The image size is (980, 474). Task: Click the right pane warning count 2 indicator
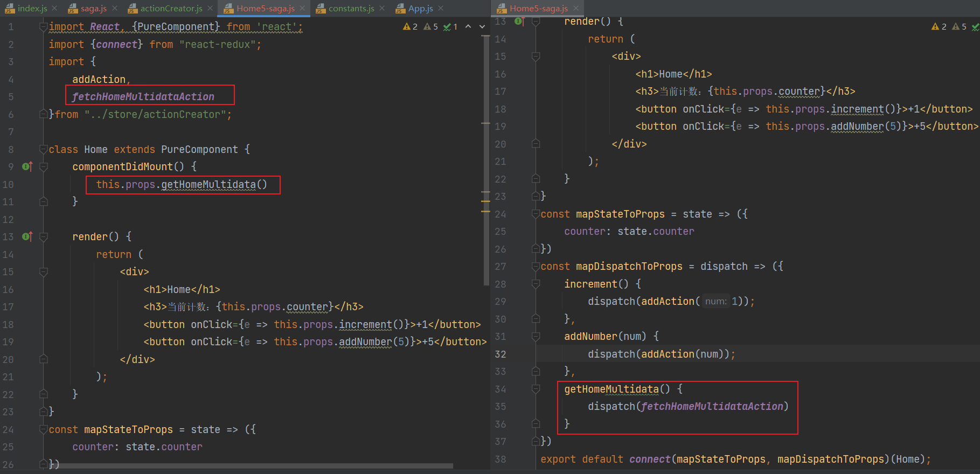tap(939, 26)
